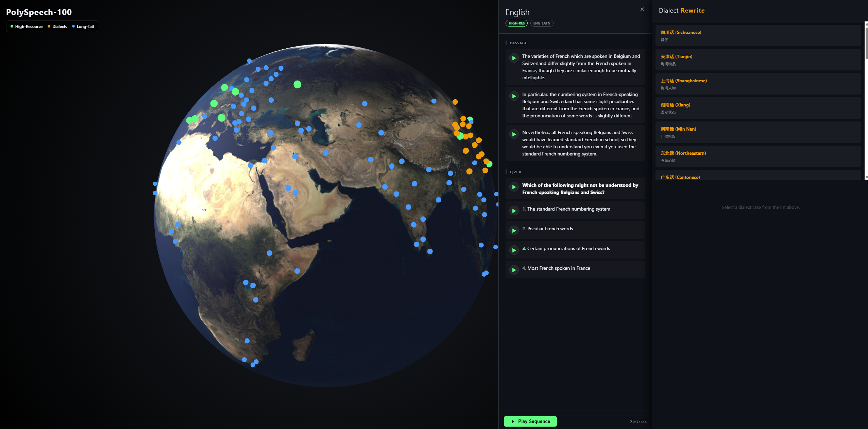868x429 pixels.
Task: Select the 东北话 (Northeastern) dialect case
Action: pos(758,156)
